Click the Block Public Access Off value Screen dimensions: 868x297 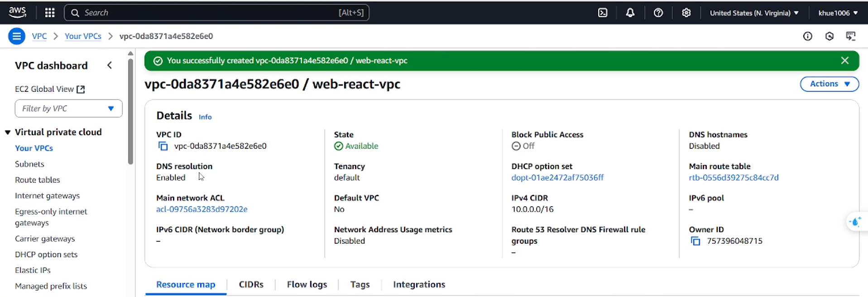point(523,146)
